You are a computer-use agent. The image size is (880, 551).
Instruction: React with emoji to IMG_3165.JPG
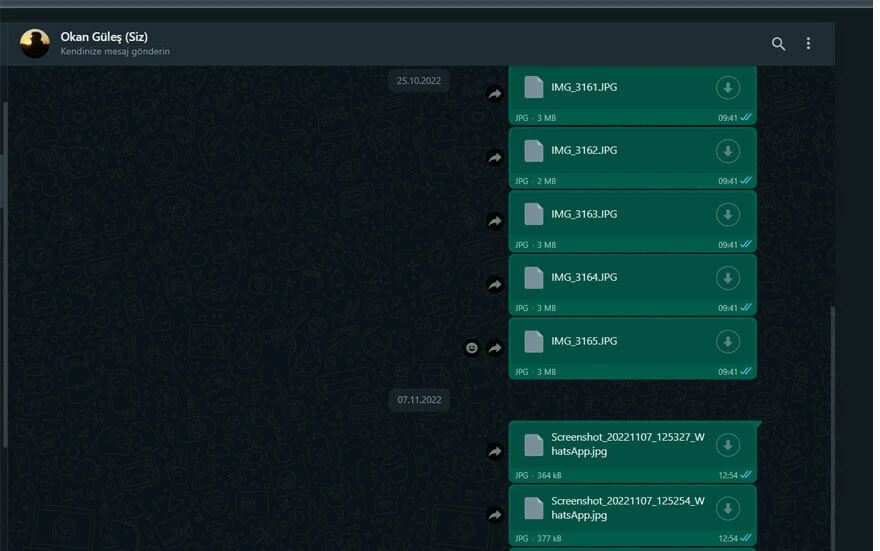(x=471, y=348)
